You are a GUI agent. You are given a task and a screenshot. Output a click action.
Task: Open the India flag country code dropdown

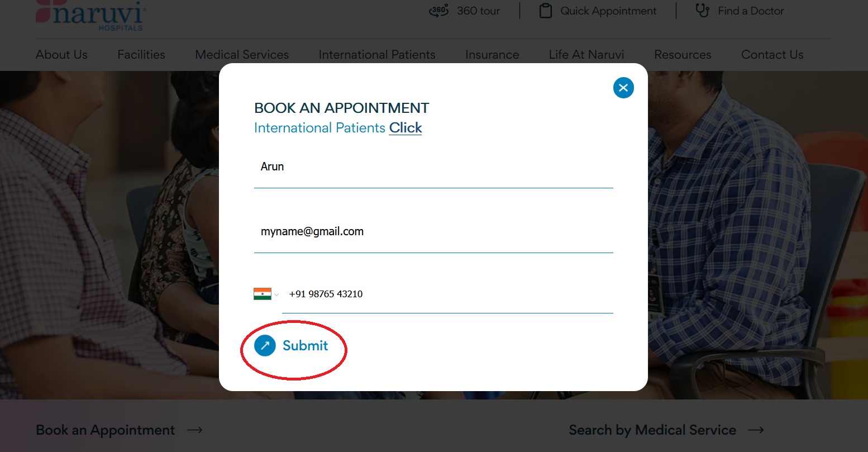point(266,294)
